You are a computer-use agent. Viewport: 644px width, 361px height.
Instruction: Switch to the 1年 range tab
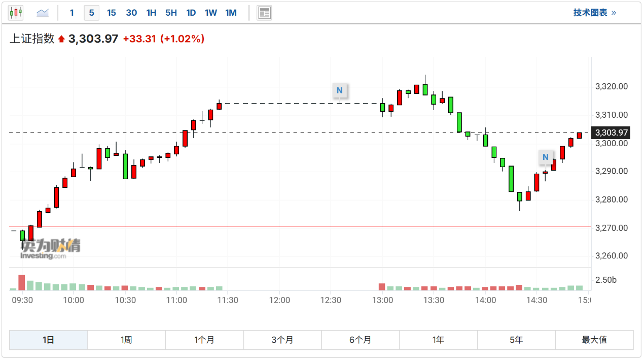pos(439,340)
